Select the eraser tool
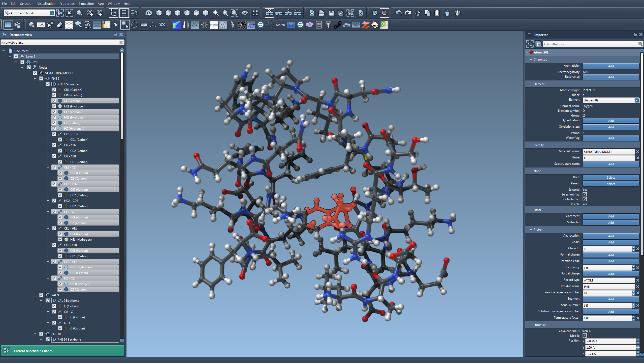 click(x=59, y=25)
